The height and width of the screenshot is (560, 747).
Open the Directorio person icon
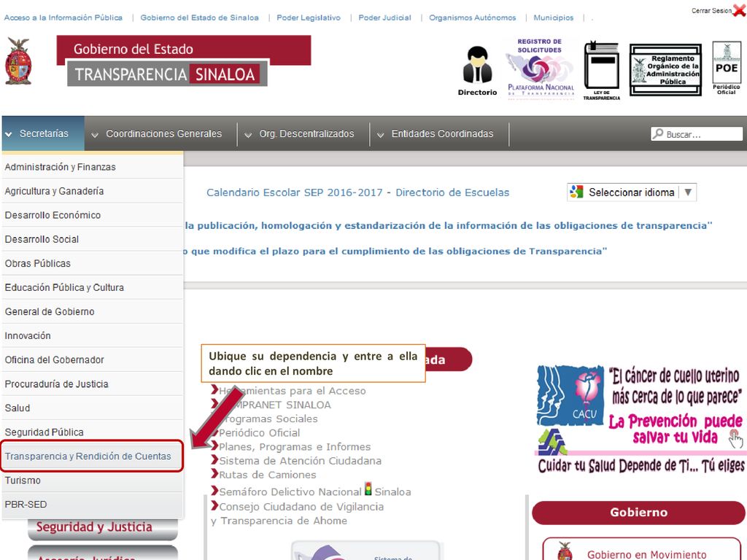tap(477, 71)
